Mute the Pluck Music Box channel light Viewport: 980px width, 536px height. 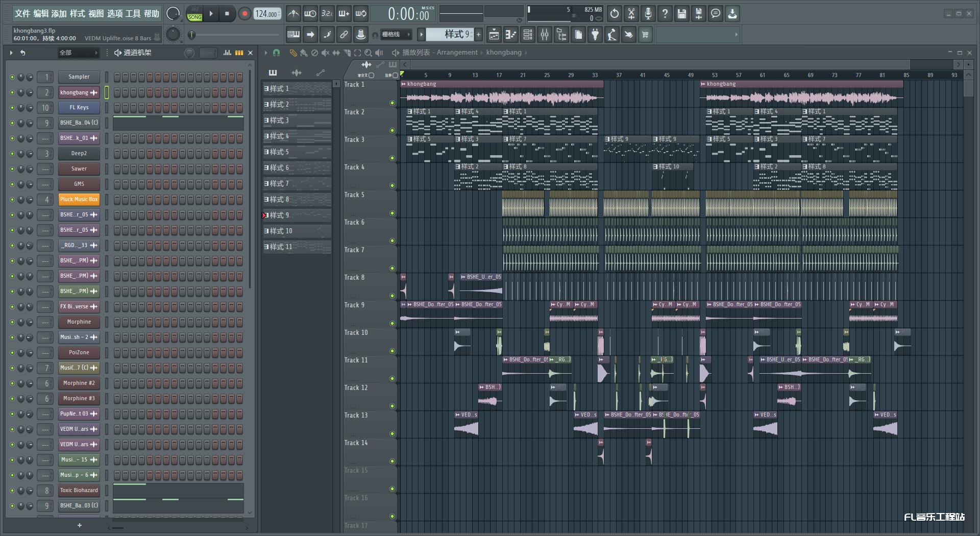[x=12, y=200]
